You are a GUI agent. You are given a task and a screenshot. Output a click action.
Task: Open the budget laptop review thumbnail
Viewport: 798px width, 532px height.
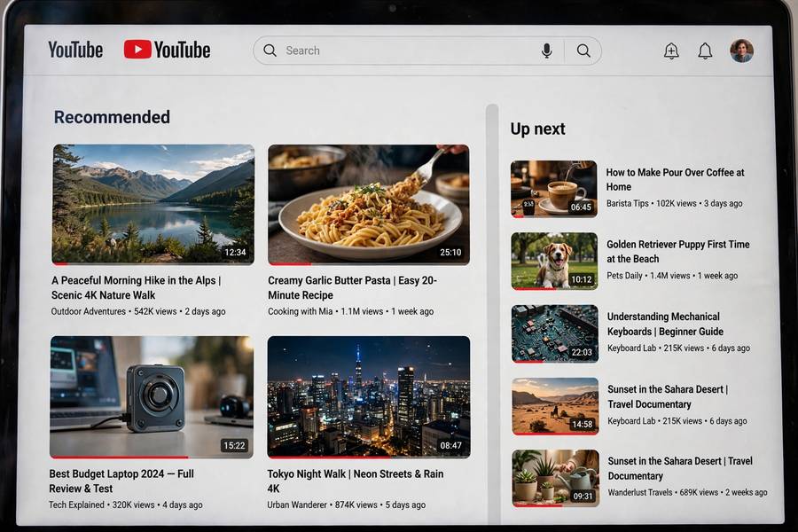point(152,397)
